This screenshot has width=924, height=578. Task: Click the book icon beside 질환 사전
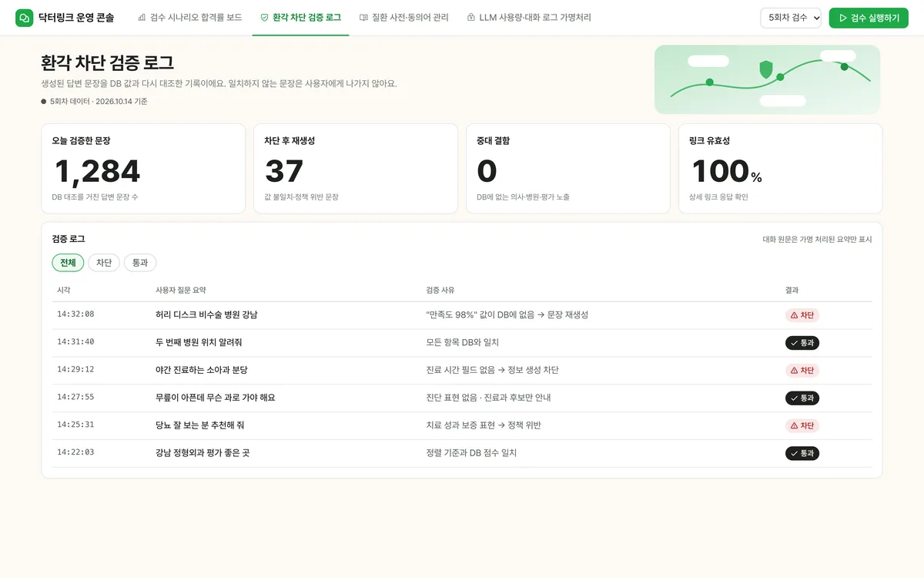click(363, 18)
